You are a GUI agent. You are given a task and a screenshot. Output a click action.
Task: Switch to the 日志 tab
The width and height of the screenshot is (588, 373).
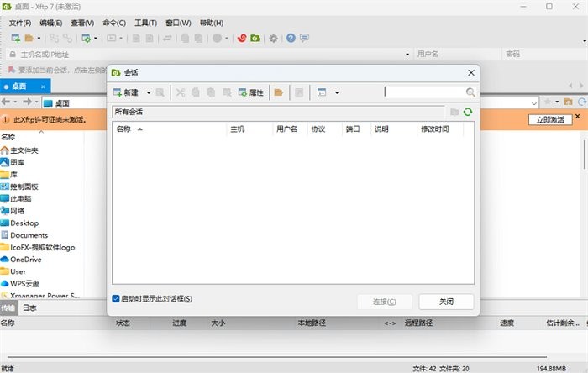click(x=29, y=308)
